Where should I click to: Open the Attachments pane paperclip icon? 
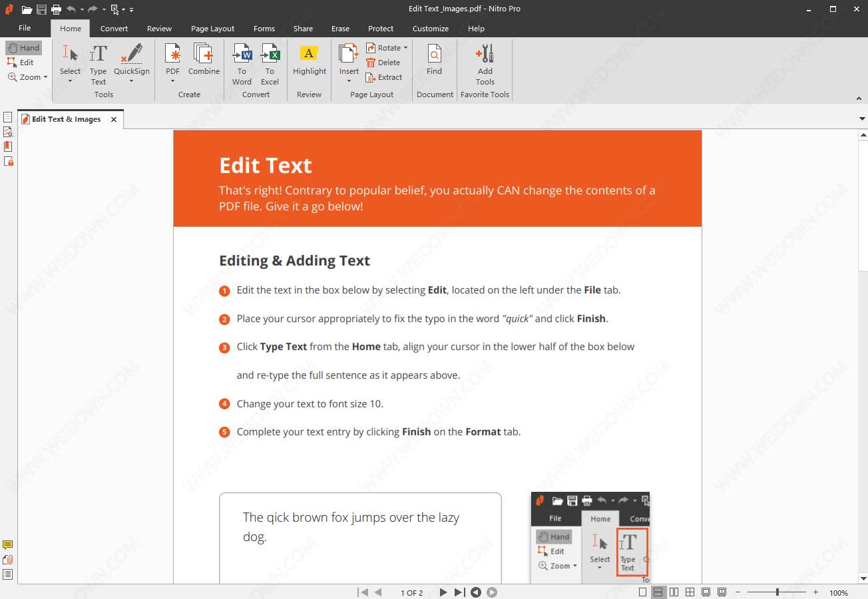[8, 560]
